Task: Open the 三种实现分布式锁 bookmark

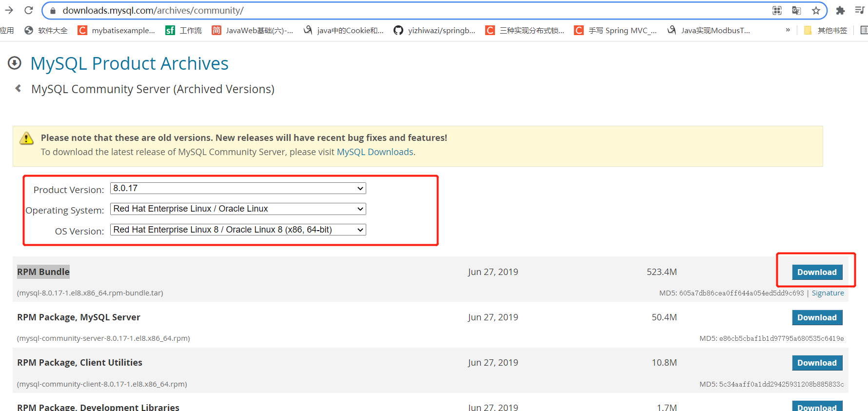Action: [525, 30]
